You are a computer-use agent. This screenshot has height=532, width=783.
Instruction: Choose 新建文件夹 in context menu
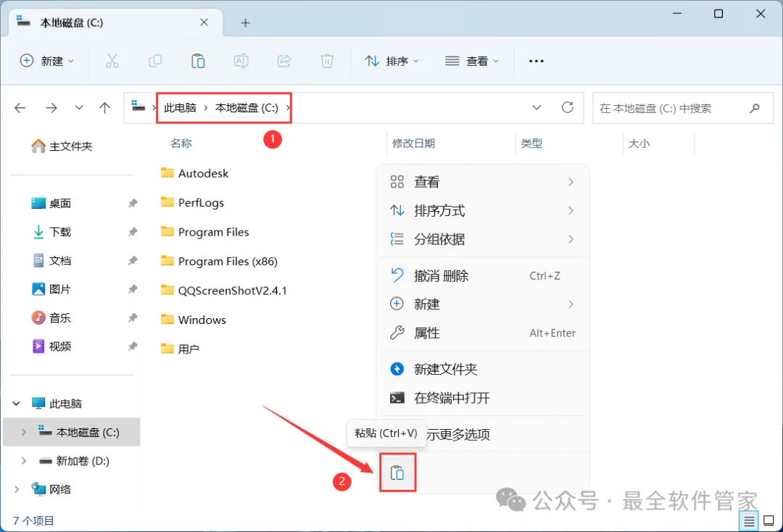pos(482,370)
